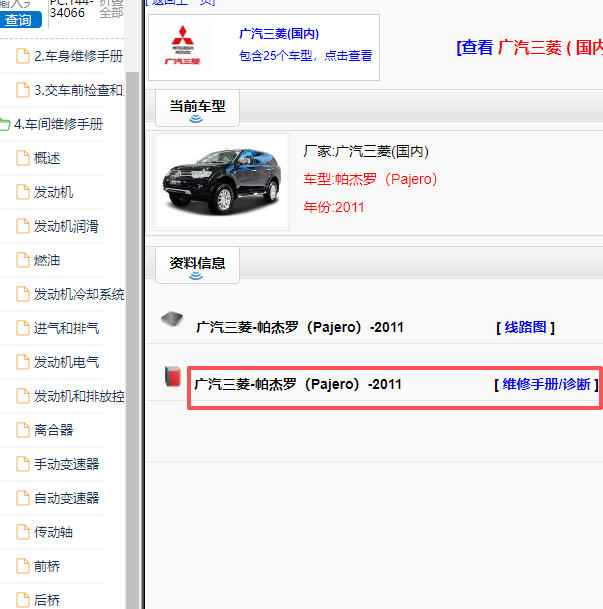Open the 自动变速器 chapter
The width and height of the screenshot is (603, 609).
coord(66,498)
